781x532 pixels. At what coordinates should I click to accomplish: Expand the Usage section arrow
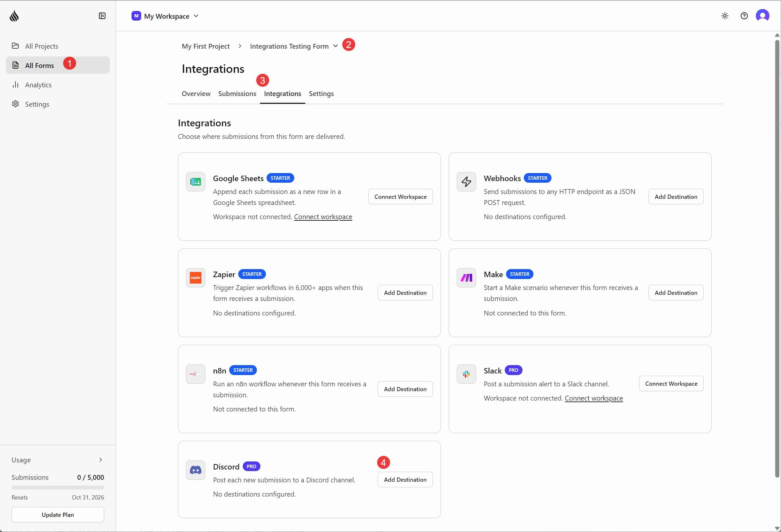(x=101, y=460)
